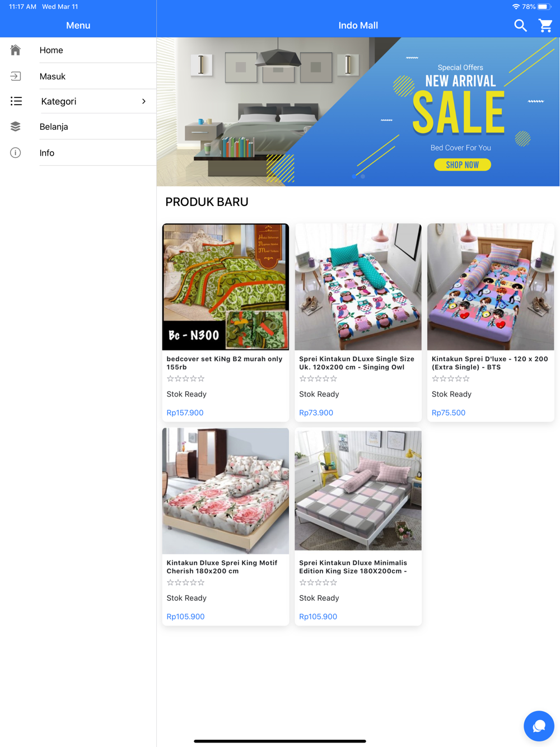Open the BTS sprei product image
Screen dimensions: 560x747
(x=491, y=287)
